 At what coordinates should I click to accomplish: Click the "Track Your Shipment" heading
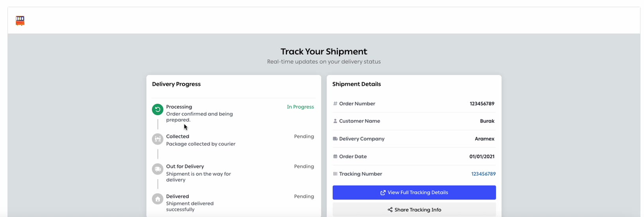click(x=324, y=51)
